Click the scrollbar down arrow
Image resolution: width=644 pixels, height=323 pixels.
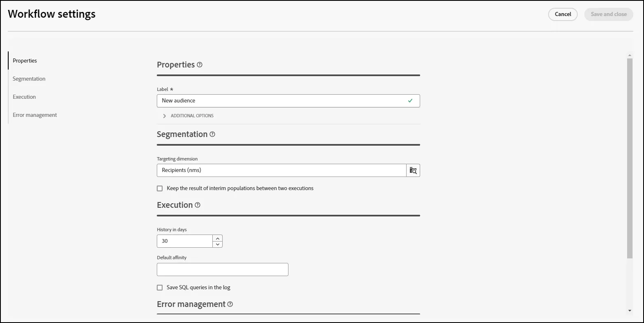point(630,311)
